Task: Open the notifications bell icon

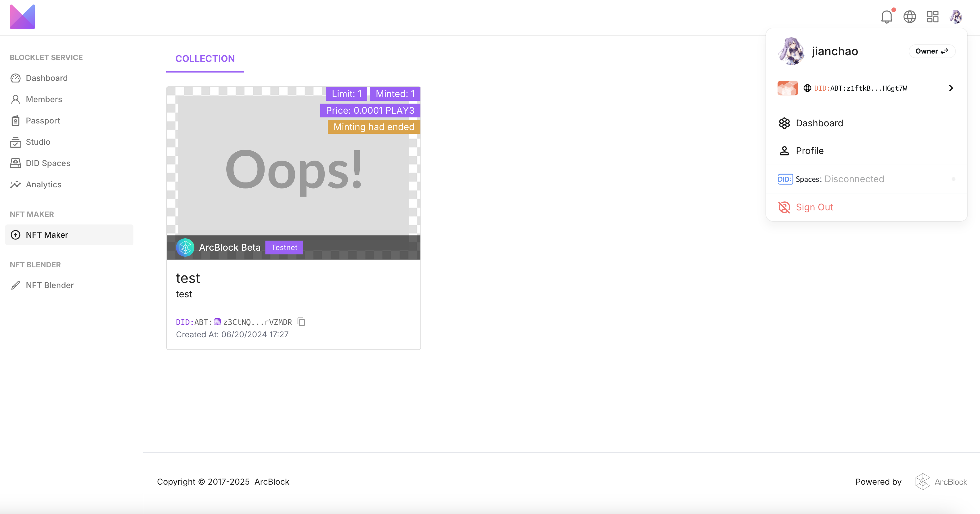Action: click(x=887, y=17)
